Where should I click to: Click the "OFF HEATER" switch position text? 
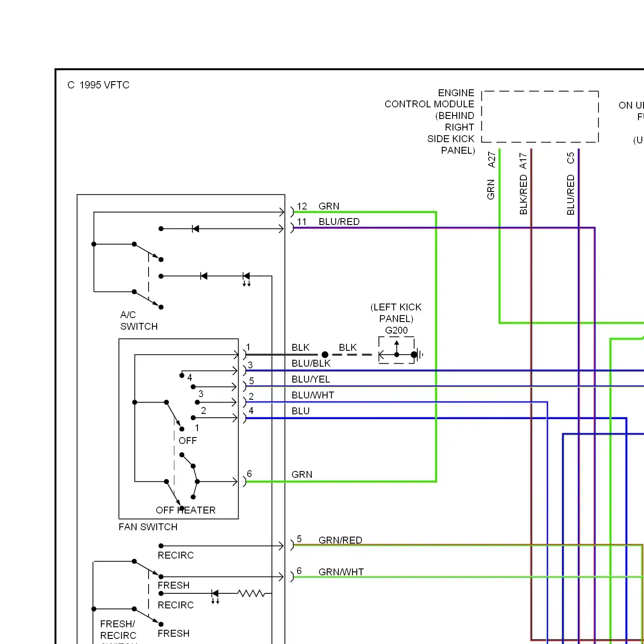[x=185, y=510]
